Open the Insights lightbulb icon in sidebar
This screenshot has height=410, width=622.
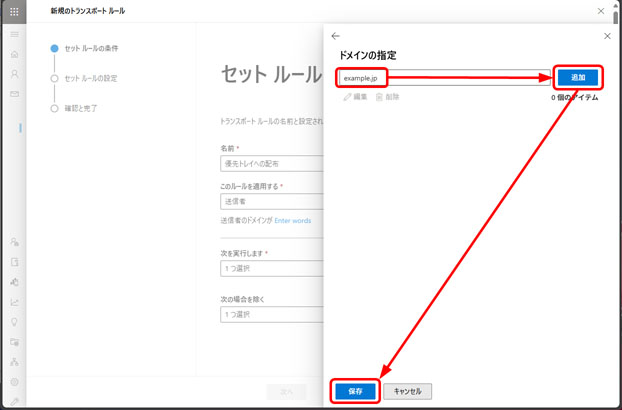[x=15, y=322]
